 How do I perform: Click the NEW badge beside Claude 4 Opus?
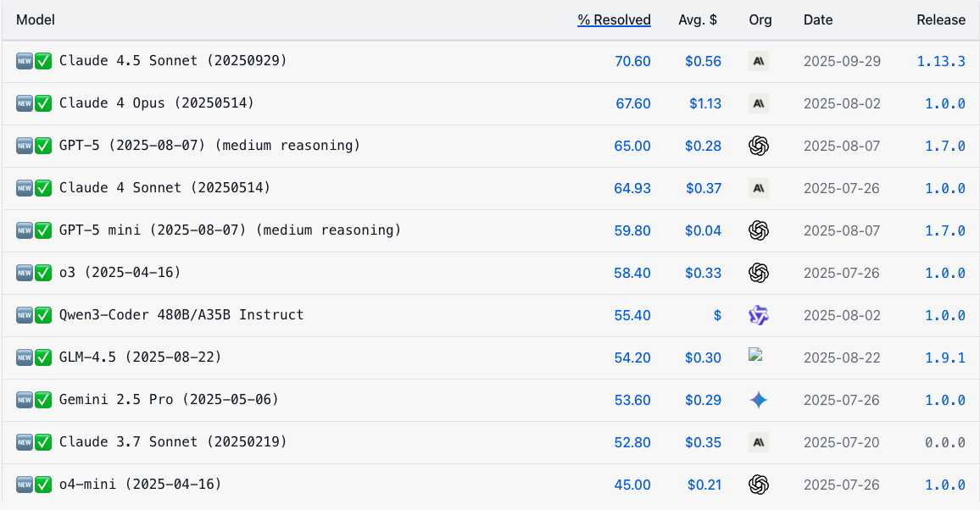point(25,103)
